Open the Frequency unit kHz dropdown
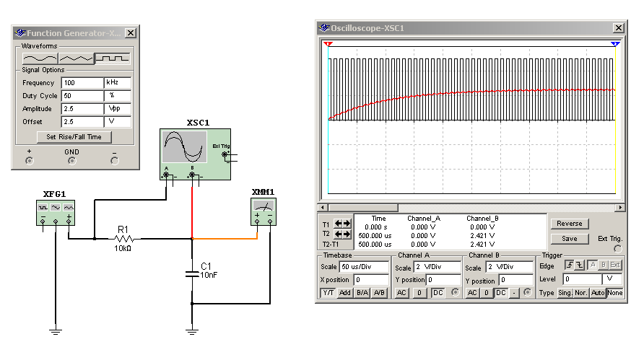644x347 pixels. click(118, 83)
